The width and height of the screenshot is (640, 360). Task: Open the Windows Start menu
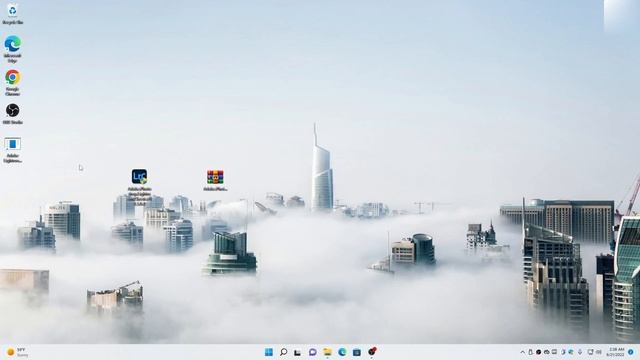pyautogui.click(x=269, y=352)
